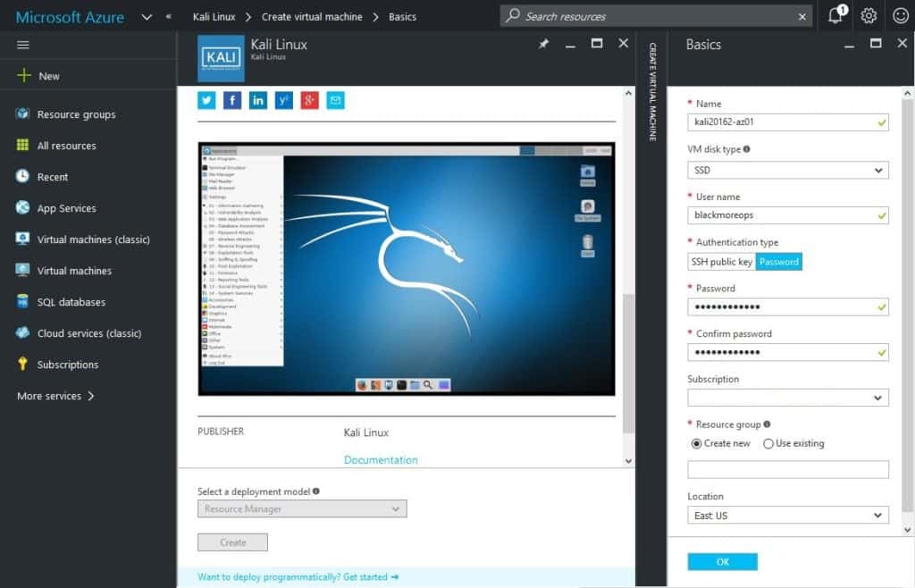Viewport: 915px width, 588px height.
Task: Go to Create virtual machine breadcrumb
Action: 312,17
